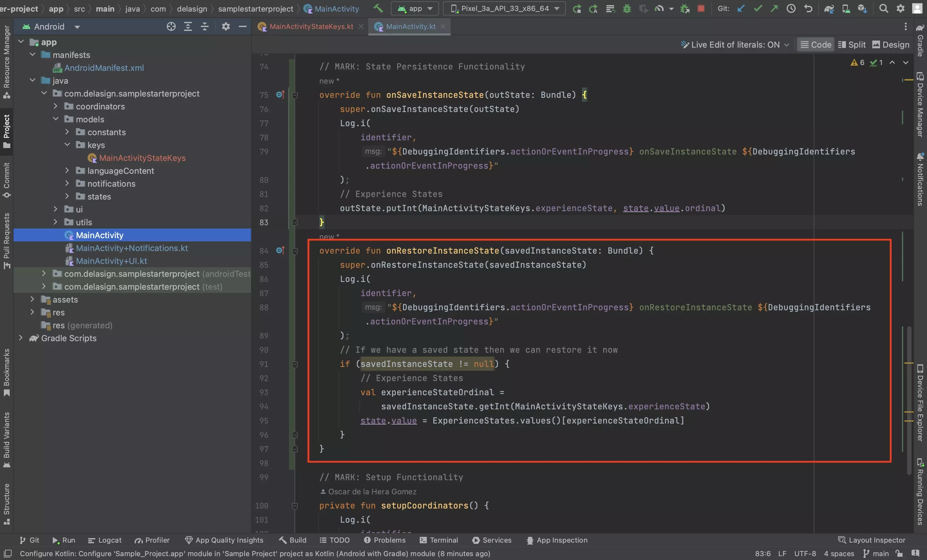Click the LF line separator item
Viewport: 927px width, 560px height.
[x=782, y=554]
